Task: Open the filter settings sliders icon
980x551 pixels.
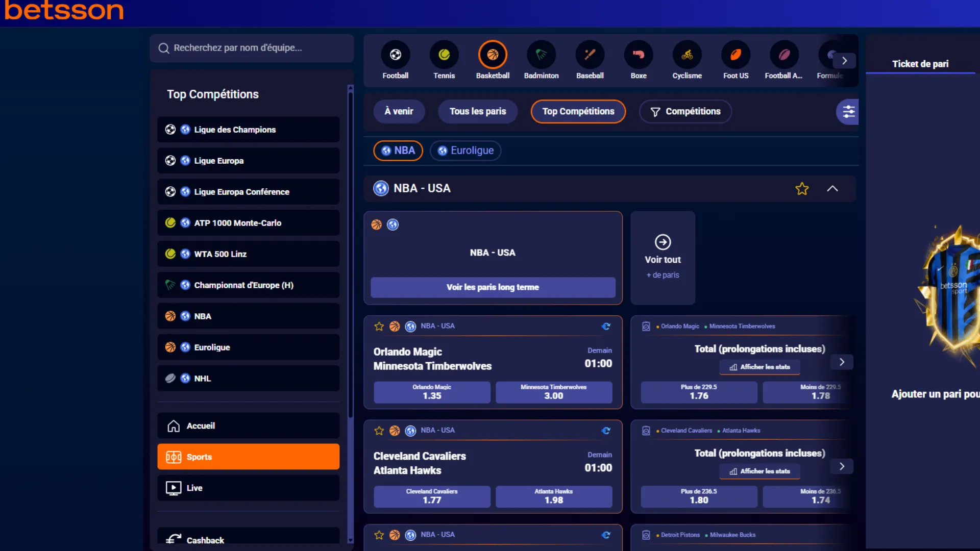Action: (x=848, y=112)
